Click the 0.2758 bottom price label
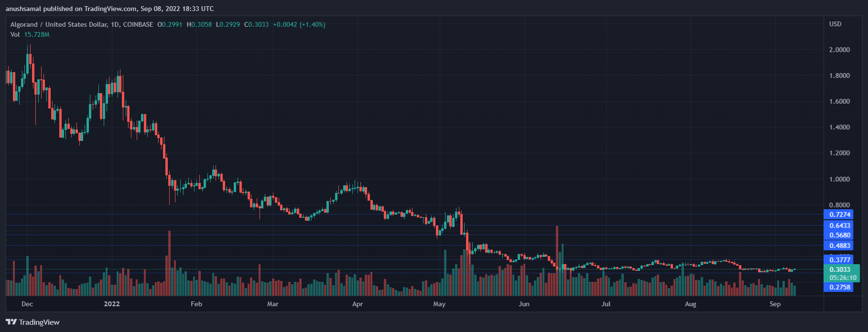868x332 pixels. pos(839,287)
